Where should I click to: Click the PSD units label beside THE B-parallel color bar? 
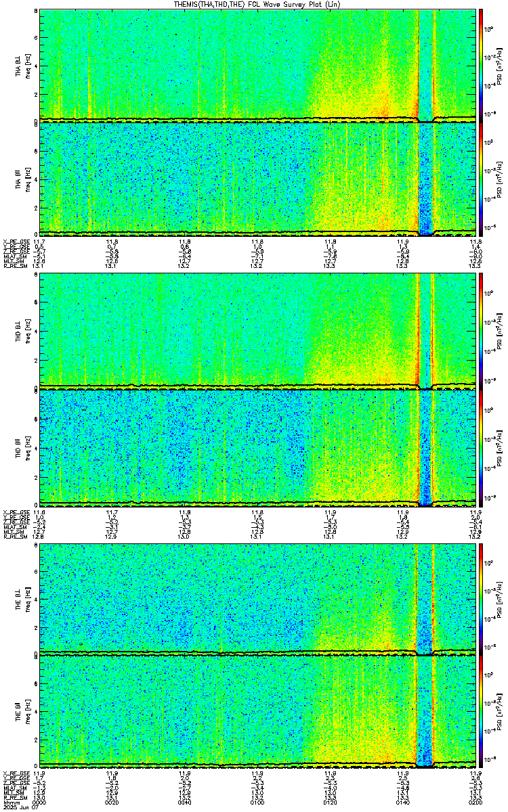[498, 711]
